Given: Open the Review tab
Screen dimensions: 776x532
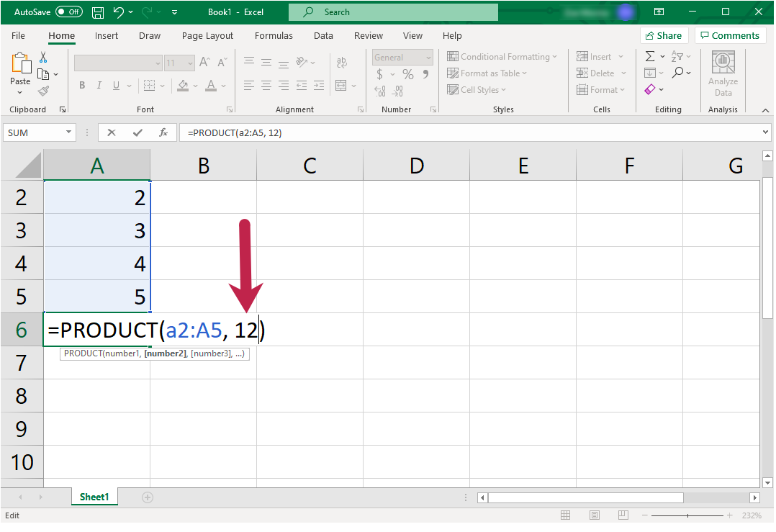Looking at the screenshot, I should click(368, 35).
